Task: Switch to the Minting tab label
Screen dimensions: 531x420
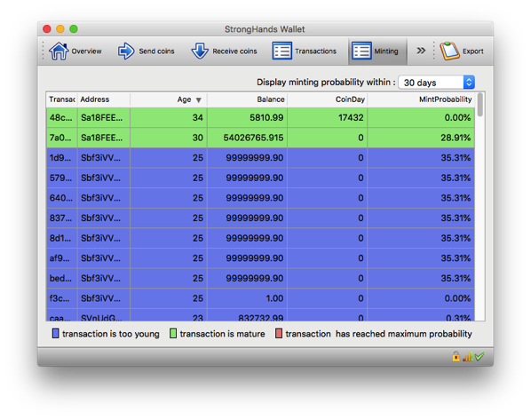Action: [x=386, y=52]
